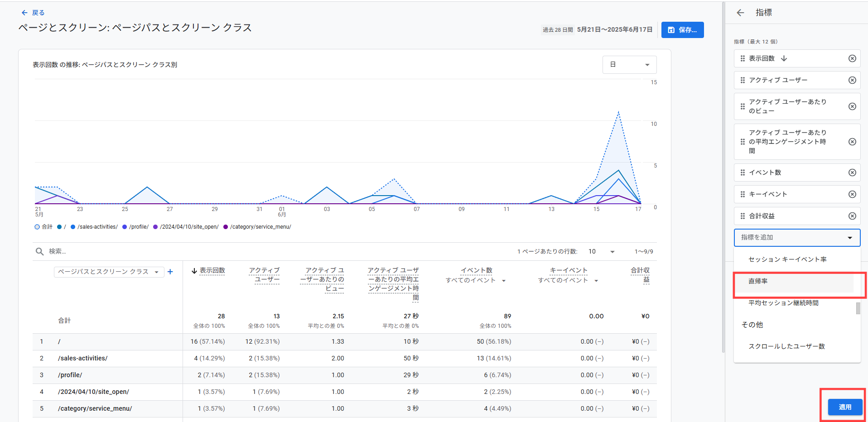Toggle 合計 series in chart legend
Viewport: 868px width, 422px height.
43,227
